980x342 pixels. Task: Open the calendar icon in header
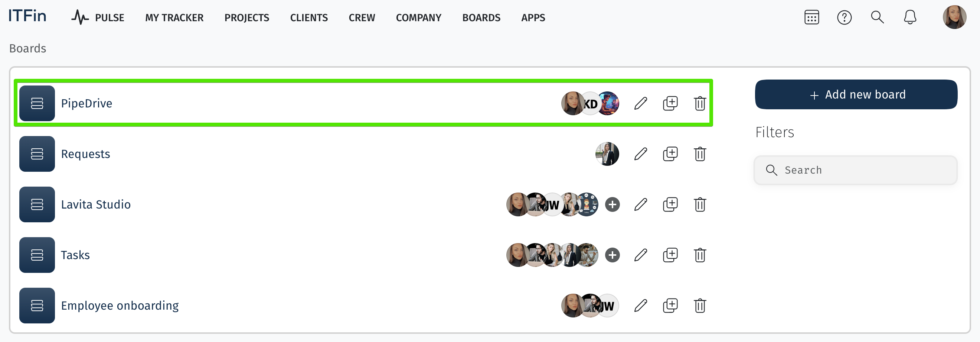click(x=811, y=17)
